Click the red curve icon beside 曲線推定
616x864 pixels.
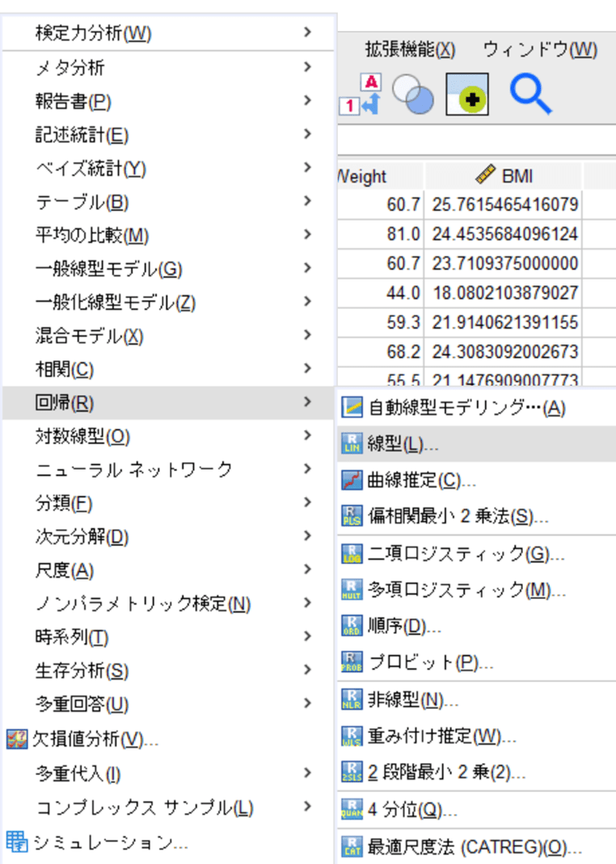point(352,480)
